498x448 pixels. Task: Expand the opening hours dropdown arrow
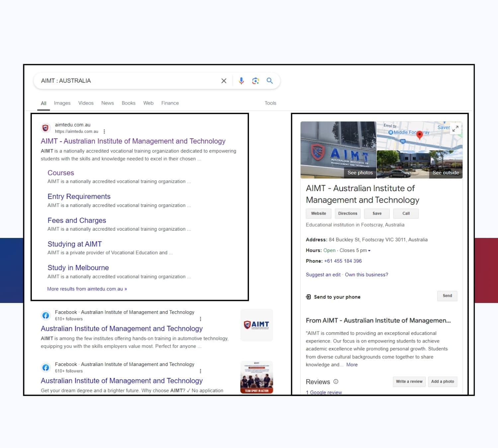[x=369, y=251]
